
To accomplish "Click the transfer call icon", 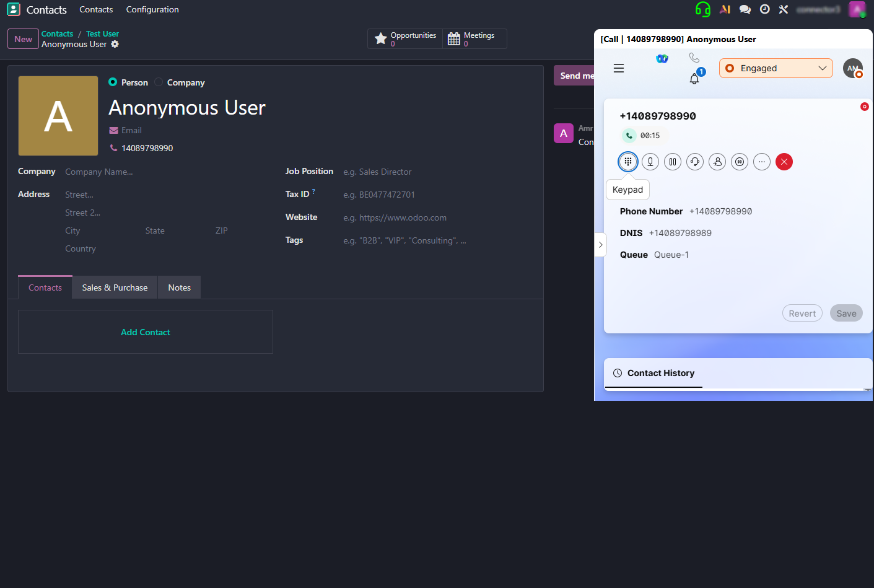I will (717, 162).
